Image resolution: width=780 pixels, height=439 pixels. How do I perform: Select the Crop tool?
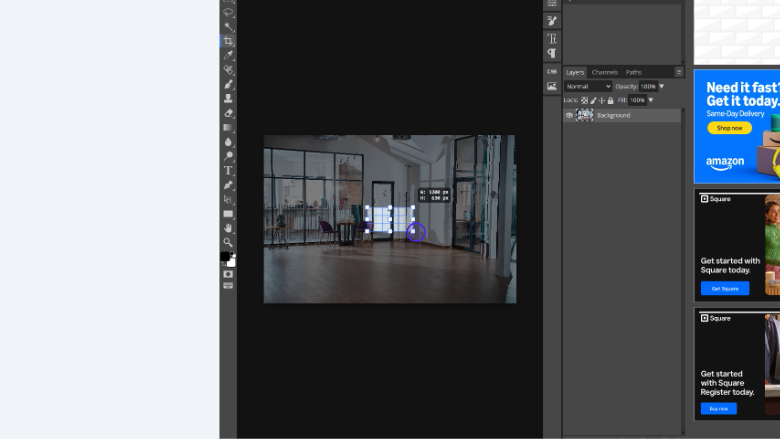228,41
